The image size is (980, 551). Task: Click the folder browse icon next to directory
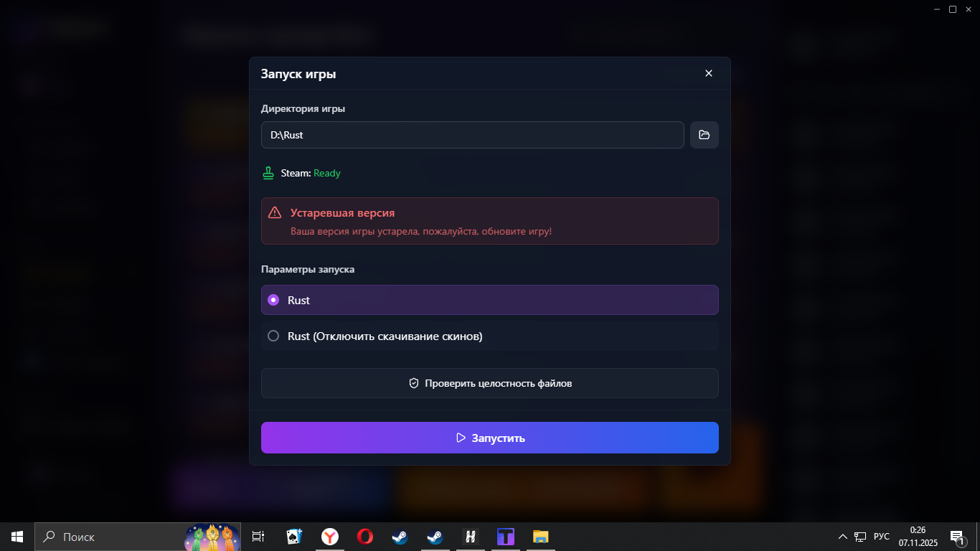[704, 135]
